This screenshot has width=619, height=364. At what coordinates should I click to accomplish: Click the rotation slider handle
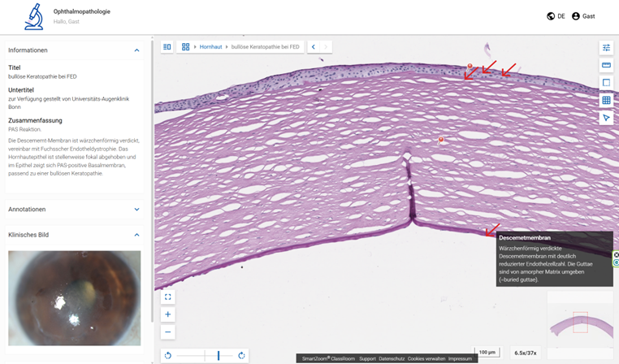click(x=218, y=356)
